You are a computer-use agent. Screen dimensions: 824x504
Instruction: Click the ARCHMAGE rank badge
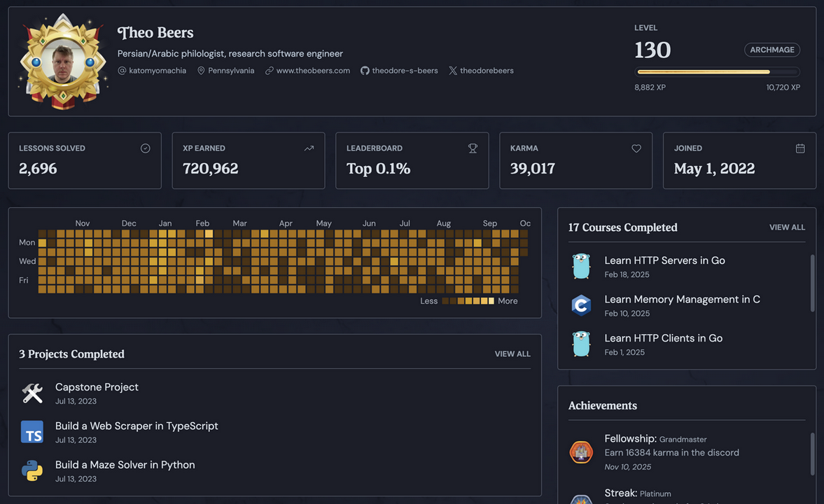[772, 50]
